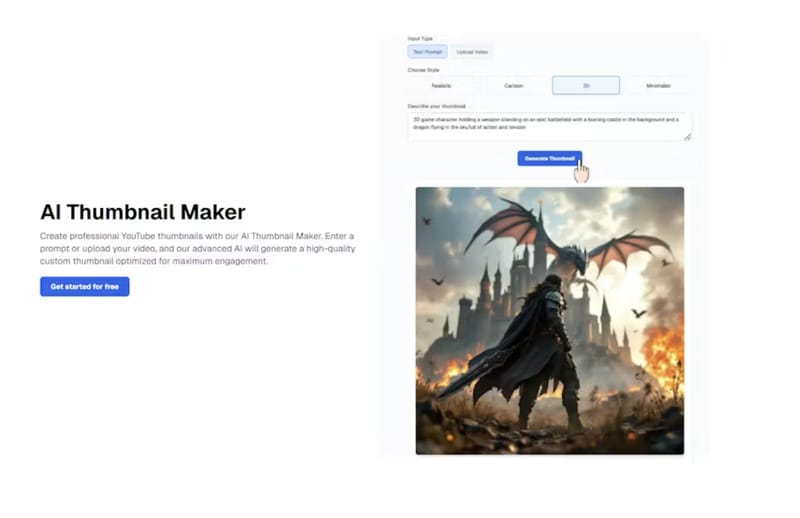
Task: Click the Get started for free button
Action: point(85,286)
